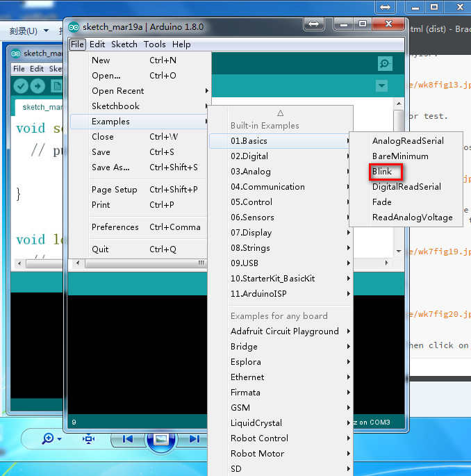The image size is (471, 476).
Task: Click the New sketch icon in background window
Action: [x=57, y=86]
